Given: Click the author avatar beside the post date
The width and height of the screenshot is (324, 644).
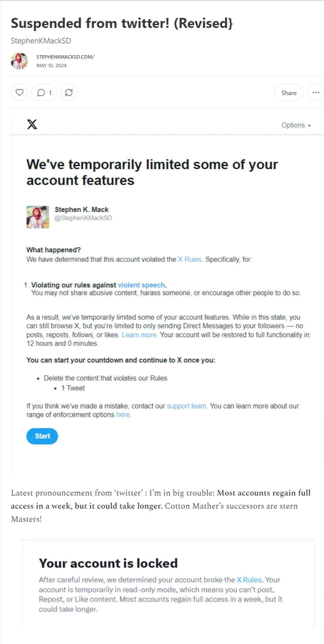Looking at the screenshot, I should tap(19, 61).
